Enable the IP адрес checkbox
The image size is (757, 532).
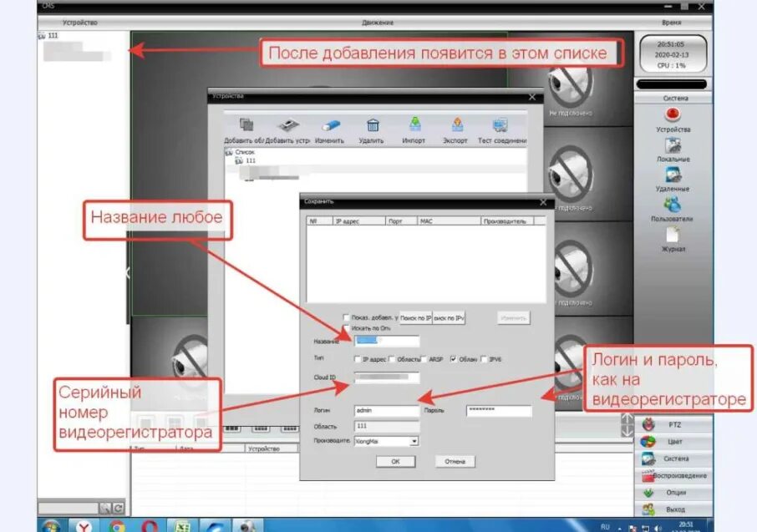(355, 358)
